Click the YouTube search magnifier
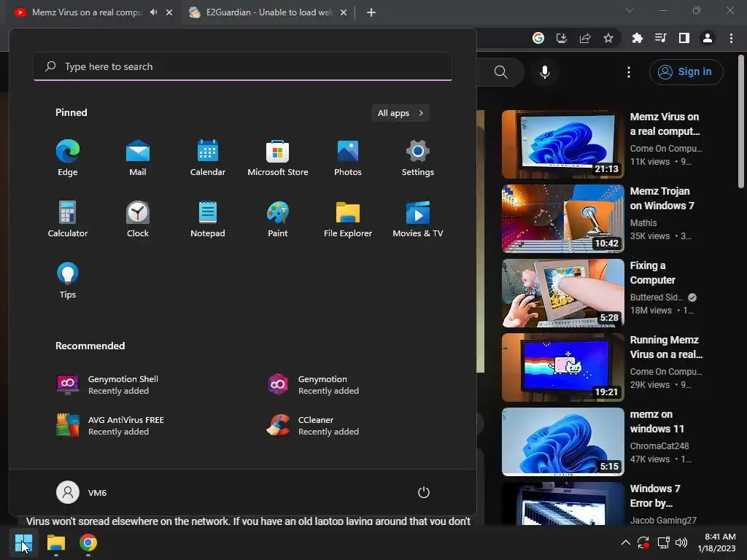The height and width of the screenshot is (560, 747). (500, 72)
